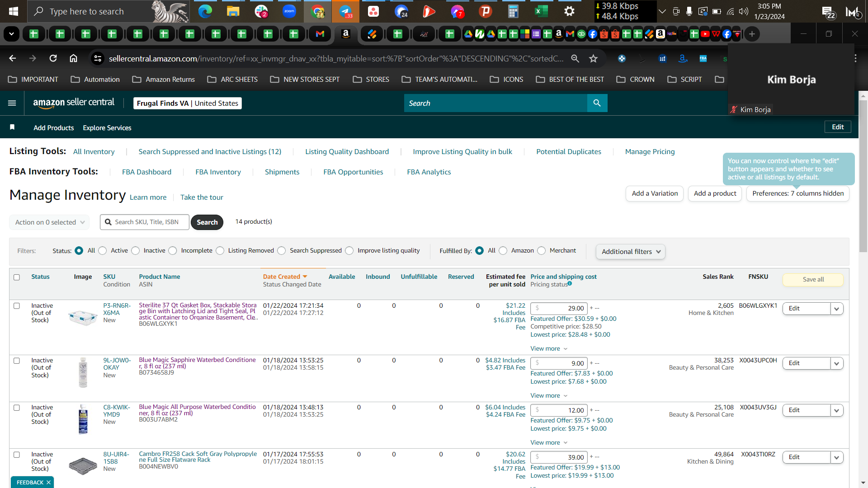Select Active status filter

103,251
